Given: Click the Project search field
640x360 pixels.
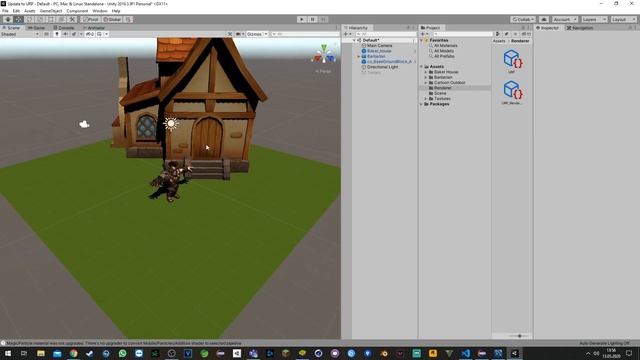Looking at the screenshot, I should [462, 34].
